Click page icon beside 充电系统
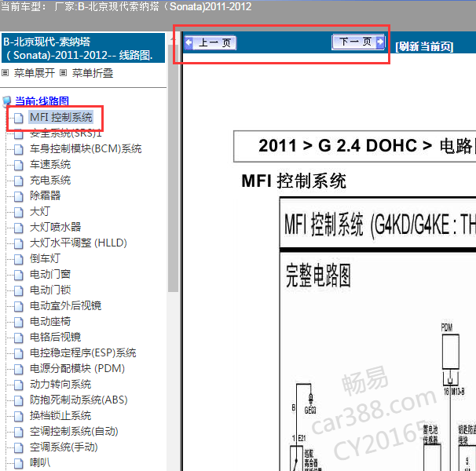 (19, 181)
